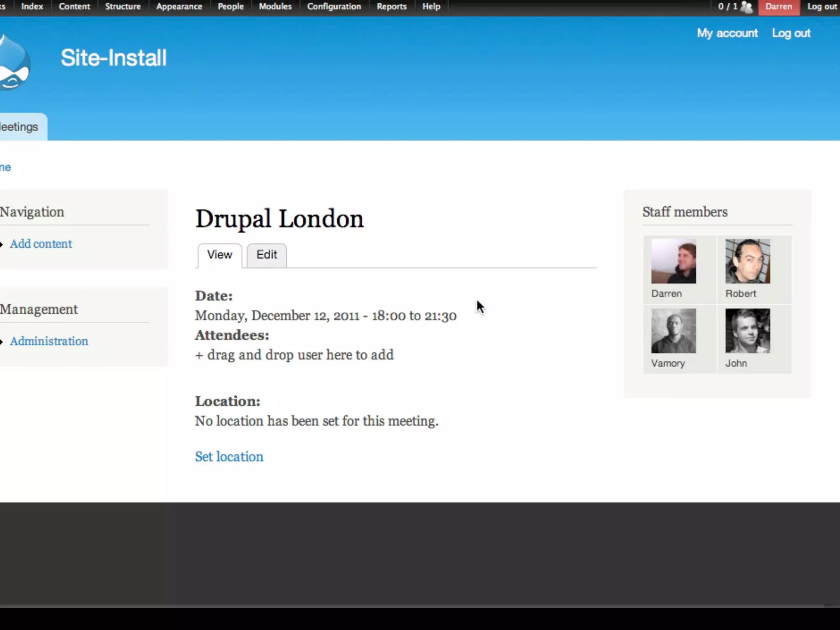
Task: Click the drag and drop attendees area
Action: [294, 355]
